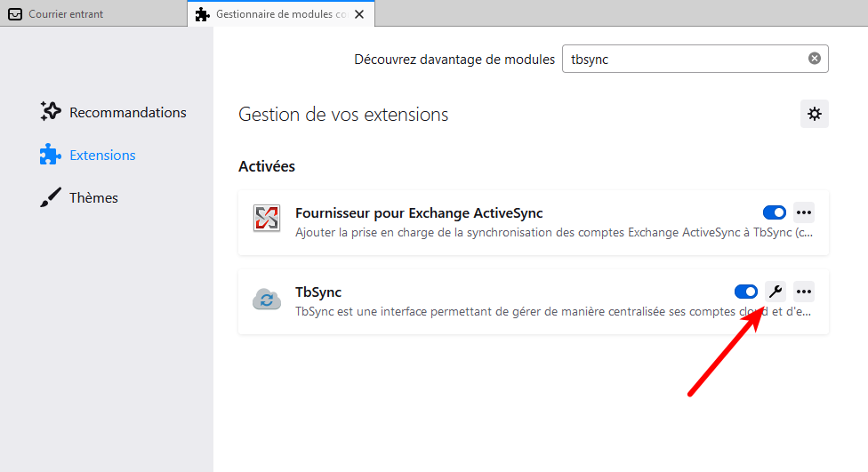This screenshot has height=472, width=868.
Task: Open TbSync options wrench icon
Action: click(x=775, y=291)
